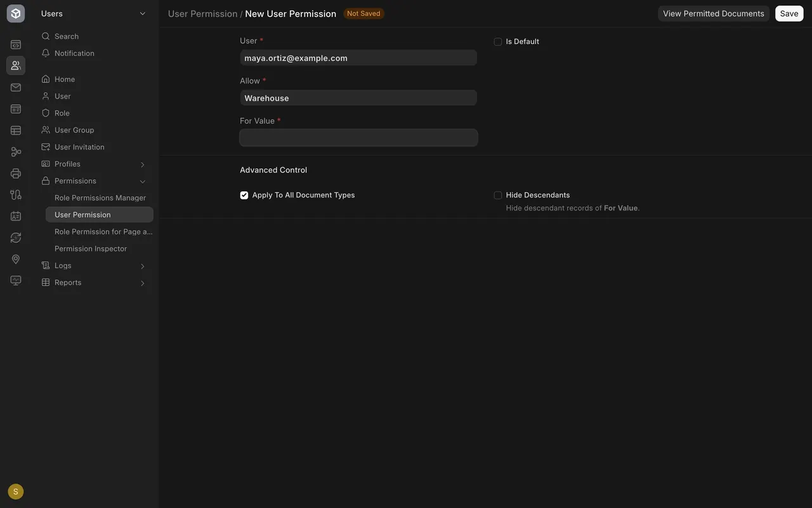This screenshot has width=812, height=508.
Task: Open the Allow field showing Warehouse
Action: click(x=358, y=98)
